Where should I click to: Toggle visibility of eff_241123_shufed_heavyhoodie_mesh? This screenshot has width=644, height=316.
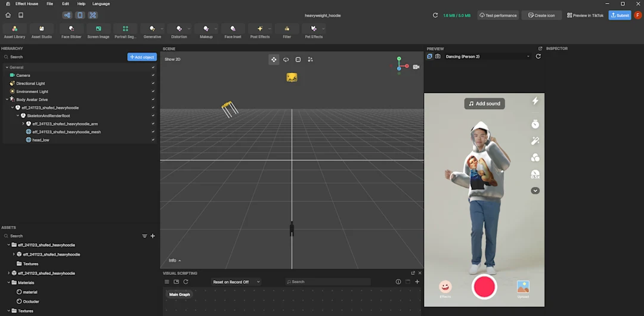[153, 132]
